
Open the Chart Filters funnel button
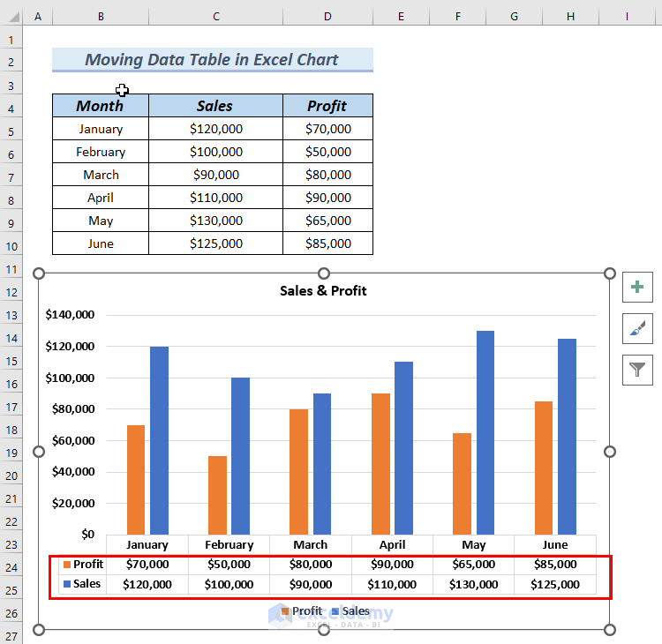click(x=637, y=371)
